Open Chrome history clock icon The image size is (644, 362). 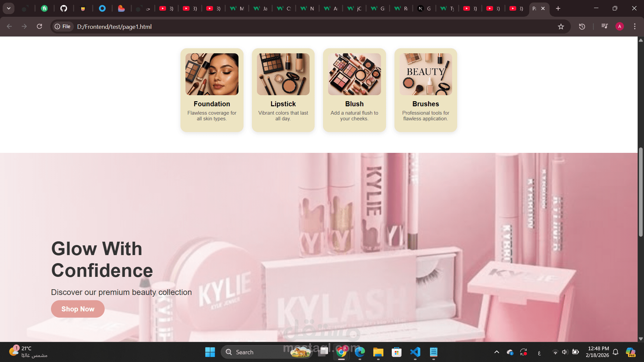coord(582,26)
